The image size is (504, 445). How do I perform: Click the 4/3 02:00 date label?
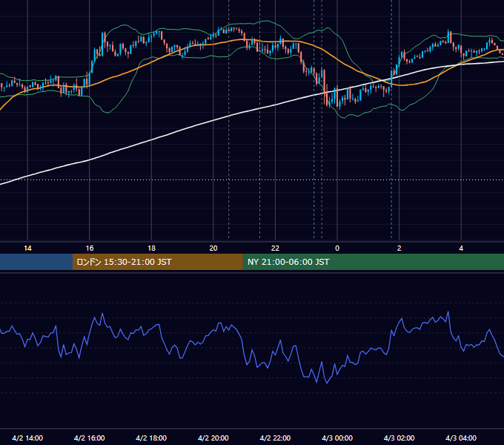399,438
